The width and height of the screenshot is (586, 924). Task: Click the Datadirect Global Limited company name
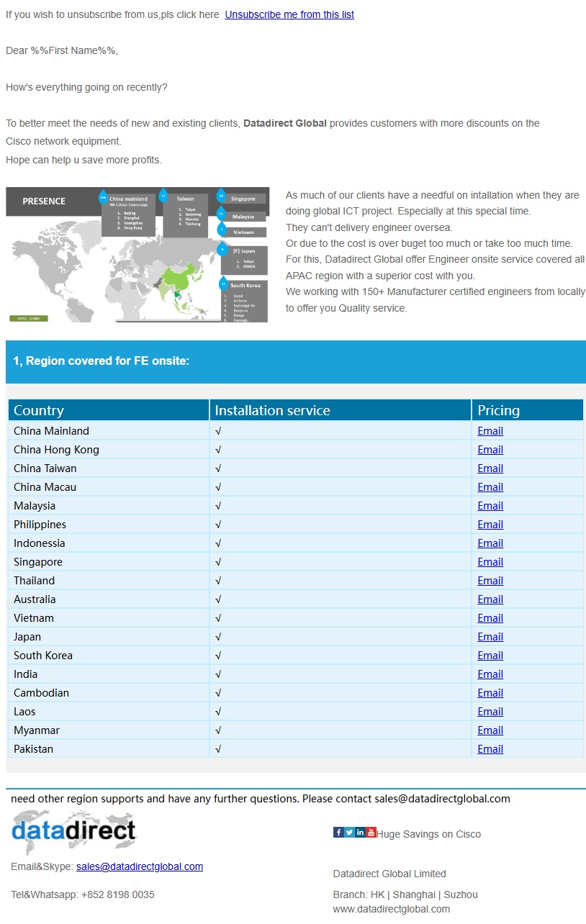[389, 874]
